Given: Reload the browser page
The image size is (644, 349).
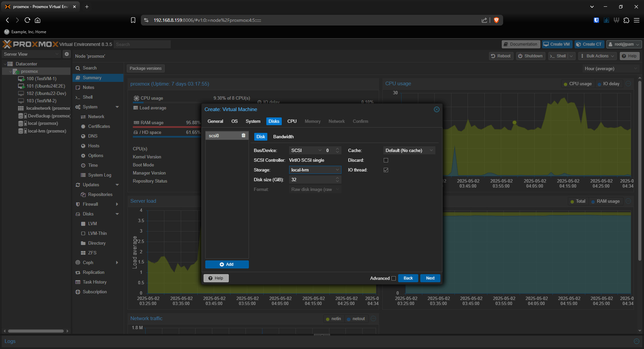Looking at the screenshot, I should 28,20.
